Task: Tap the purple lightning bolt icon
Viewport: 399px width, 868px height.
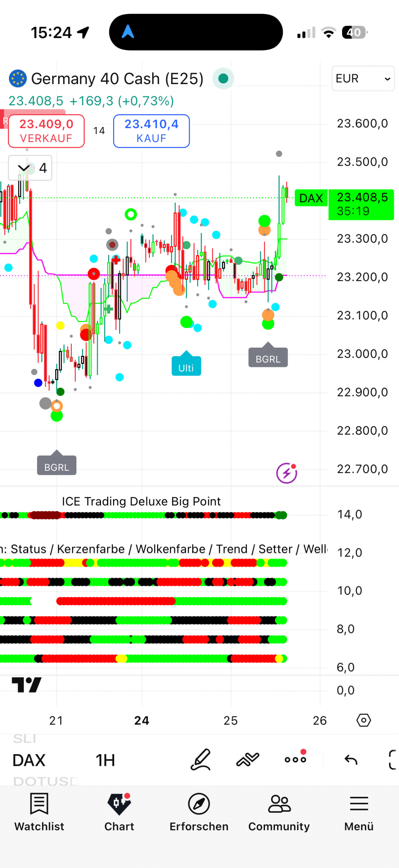Action: tap(287, 473)
